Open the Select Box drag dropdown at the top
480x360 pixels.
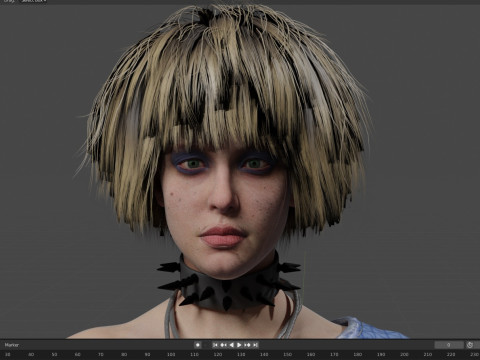33,1
